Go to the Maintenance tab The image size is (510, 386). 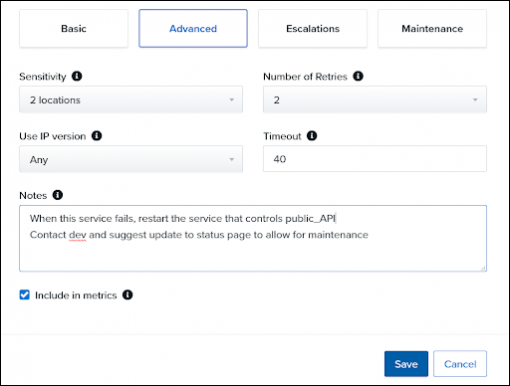click(x=432, y=29)
